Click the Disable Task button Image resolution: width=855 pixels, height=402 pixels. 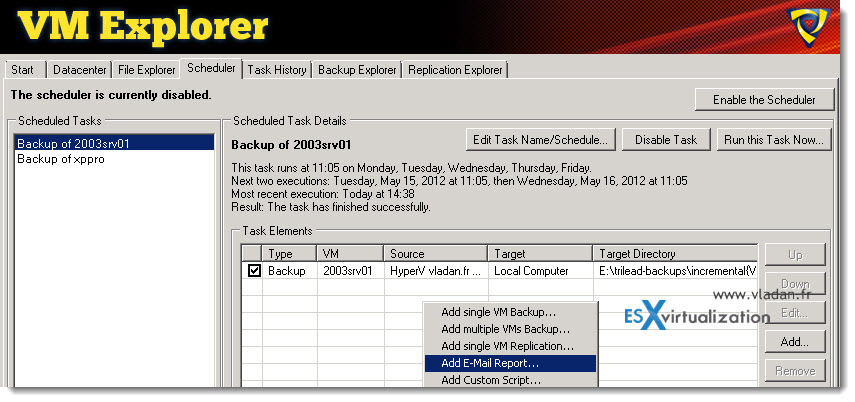point(666,140)
